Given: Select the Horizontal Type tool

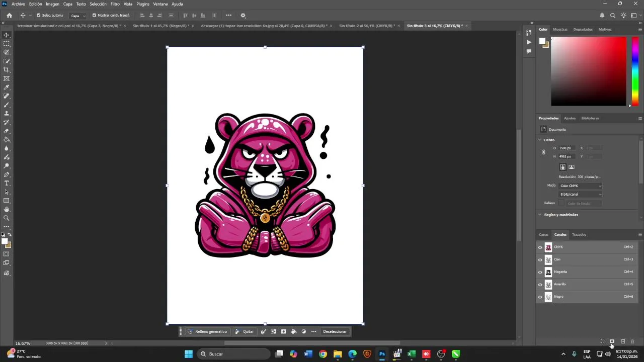Looking at the screenshot, I should (7, 183).
